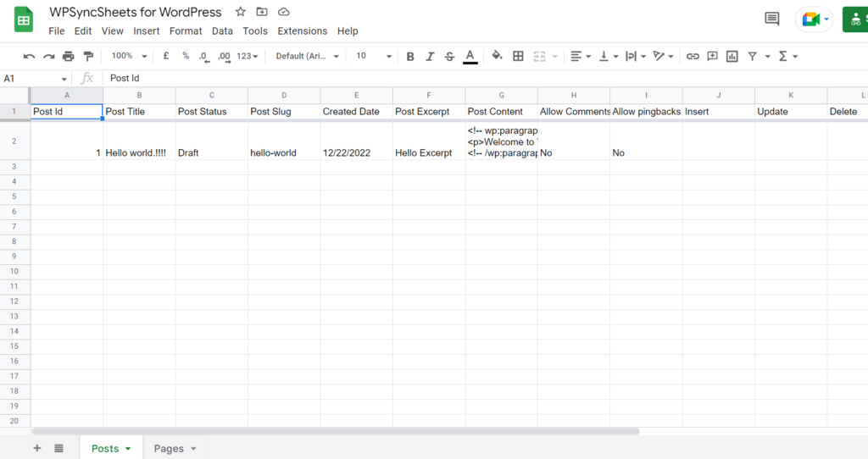
Task: Open more number formats (123)
Action: point(247,56)
